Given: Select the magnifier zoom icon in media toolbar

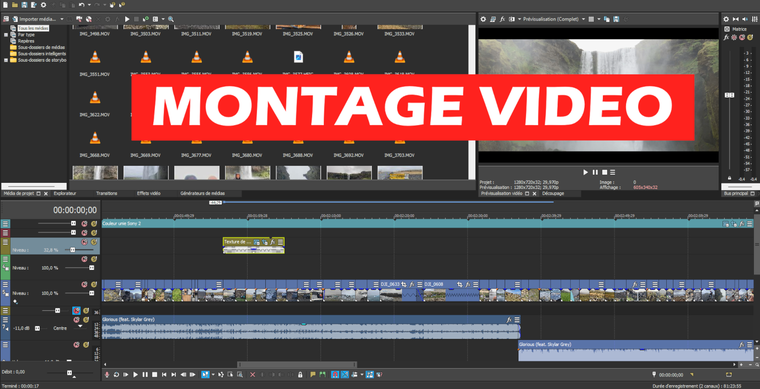Looking at the screenshot, I should (x=171, y=19).
